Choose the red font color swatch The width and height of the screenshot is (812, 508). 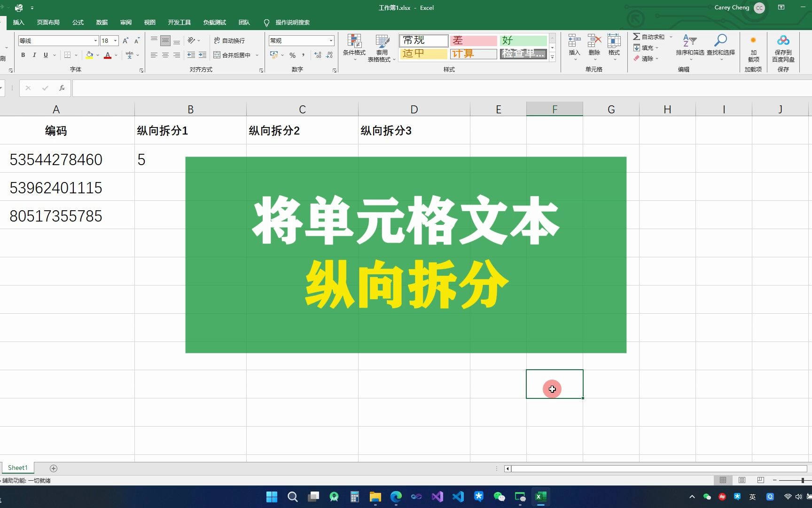pos(108,57)
